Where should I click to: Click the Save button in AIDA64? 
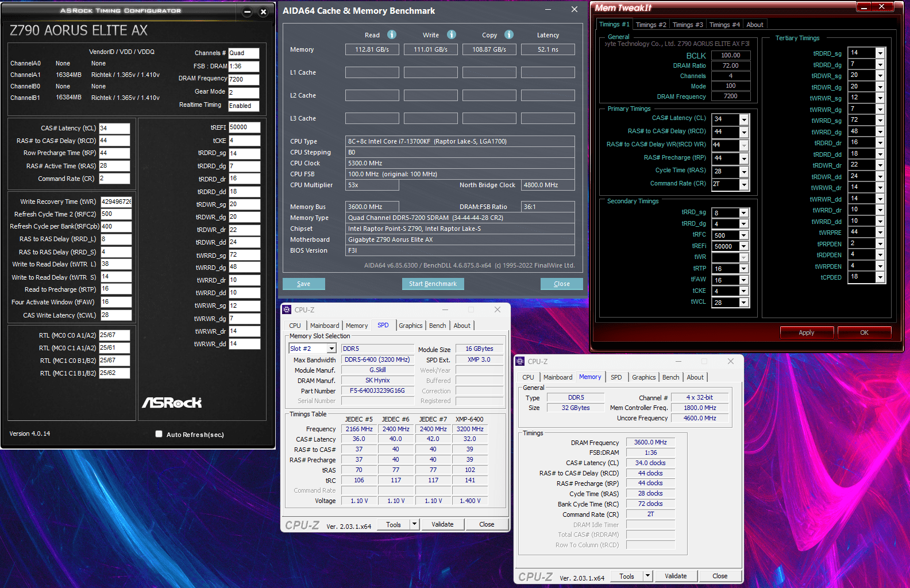(x=303, y=284)
